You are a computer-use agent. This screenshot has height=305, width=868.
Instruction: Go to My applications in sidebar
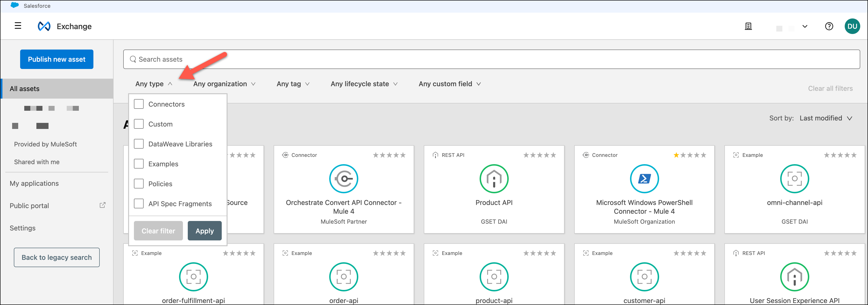(x=34, y=183)
